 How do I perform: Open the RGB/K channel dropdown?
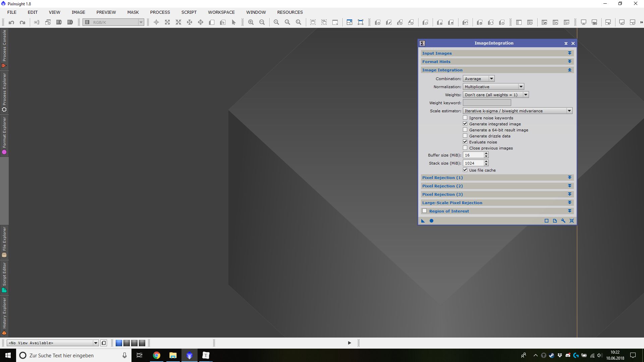click(x=113, y=22)
